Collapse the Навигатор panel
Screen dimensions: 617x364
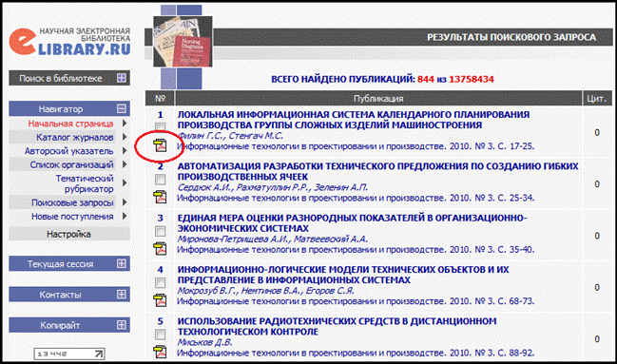coord(122,108)
